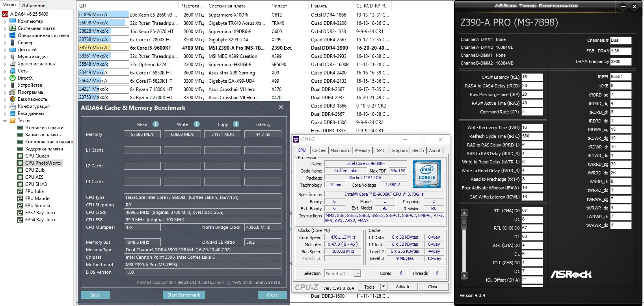
Task: Click the FPU Julia test icon
Action: pos(20,191)
